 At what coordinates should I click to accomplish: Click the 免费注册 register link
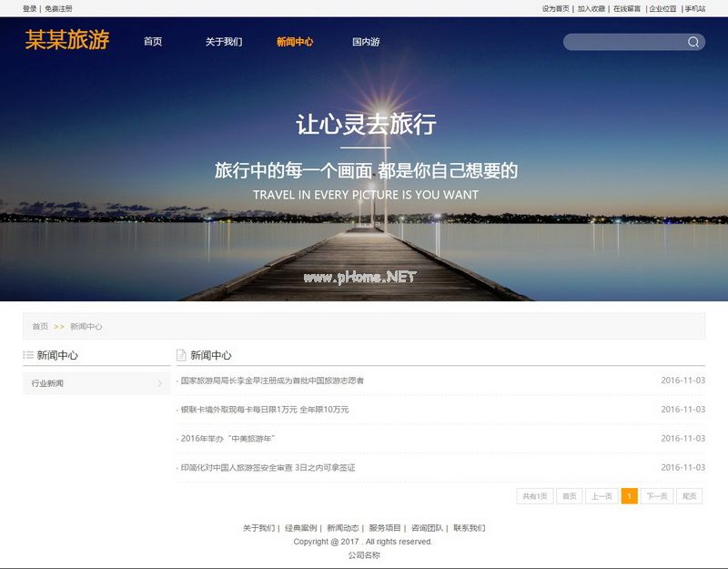tap(58, 8)
